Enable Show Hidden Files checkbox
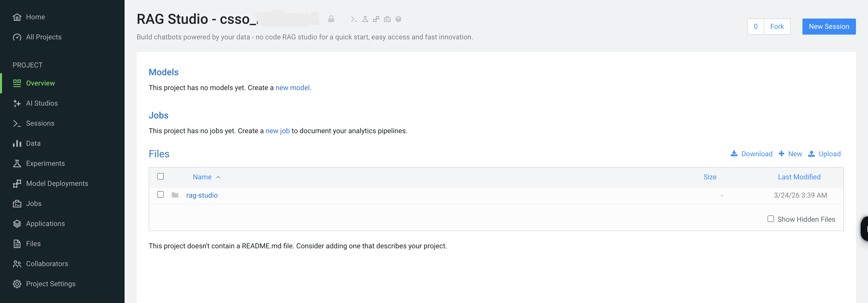Screen dimensions: 868x303 (771, 219)
